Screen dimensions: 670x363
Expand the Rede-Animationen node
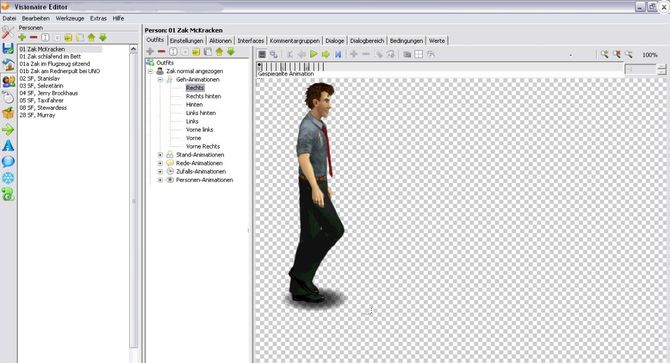160,163
